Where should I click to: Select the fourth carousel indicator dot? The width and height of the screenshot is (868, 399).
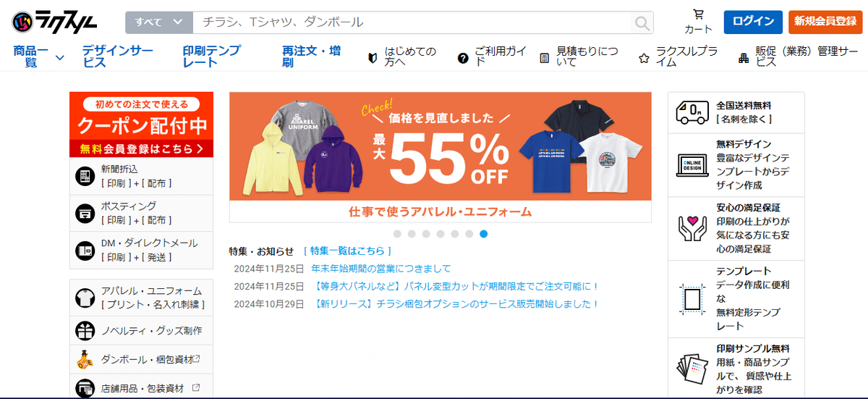click(441, 234)
